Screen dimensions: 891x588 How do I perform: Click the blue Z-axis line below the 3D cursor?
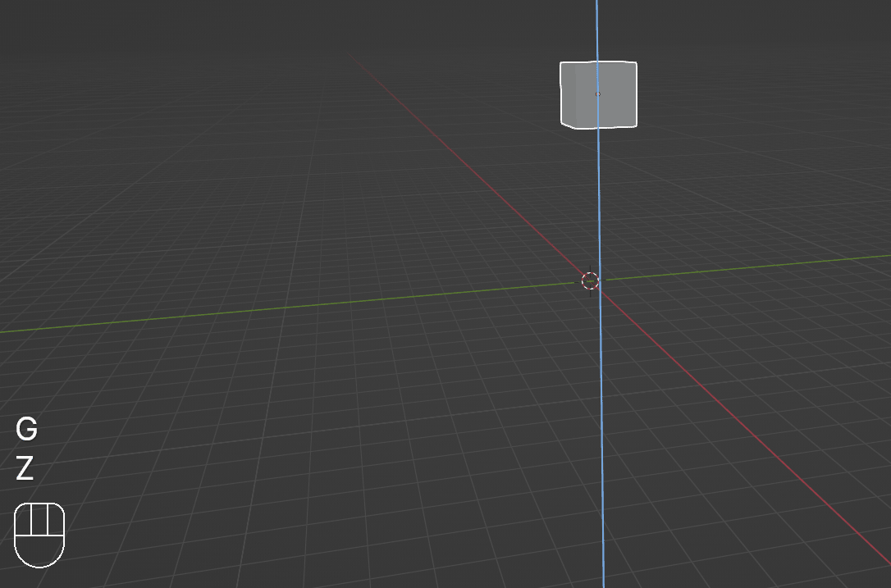601,451
